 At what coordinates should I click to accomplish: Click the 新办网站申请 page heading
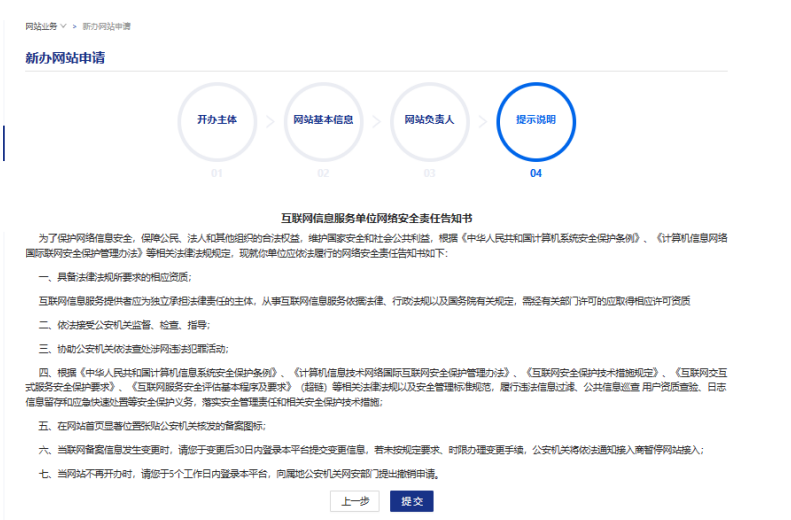pyautogui.click(x=65, y=58)
